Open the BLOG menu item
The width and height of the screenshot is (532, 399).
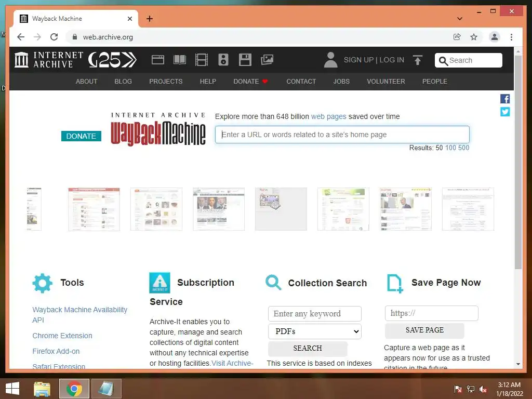pyautogui.click(x=123, y=82)
